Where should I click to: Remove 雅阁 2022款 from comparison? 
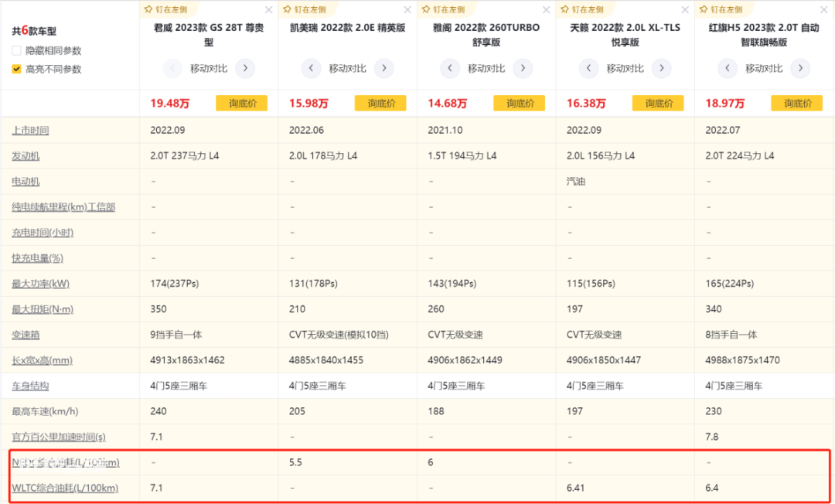click(547, 9)
